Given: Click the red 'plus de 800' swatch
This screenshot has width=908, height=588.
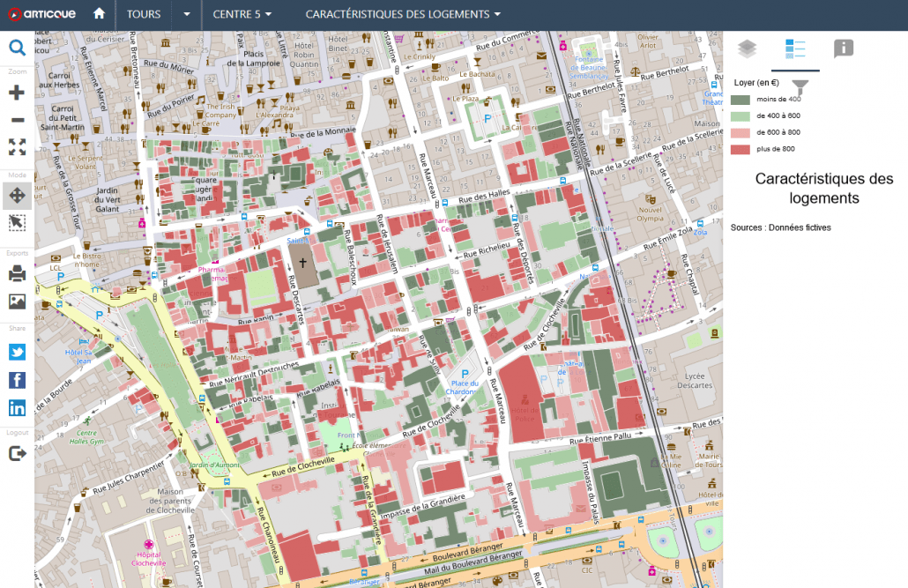Looking at the screenshot, I should [x=741, y=150].
